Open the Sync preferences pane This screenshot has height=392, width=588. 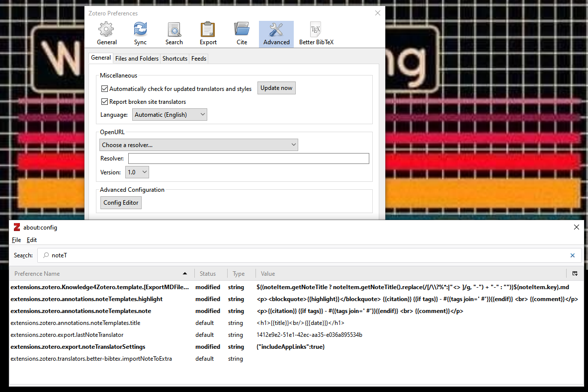(140, 34)
